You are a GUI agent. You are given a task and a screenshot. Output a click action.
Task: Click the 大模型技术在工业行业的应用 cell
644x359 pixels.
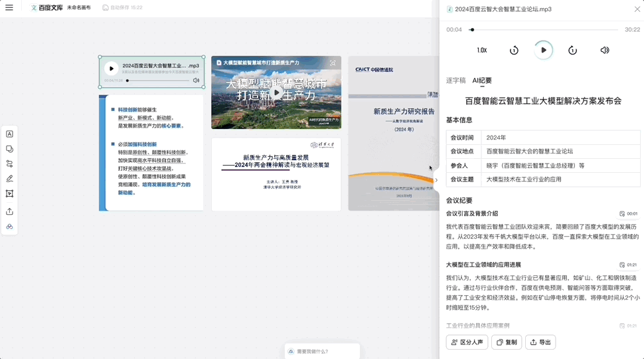point(560,179)
